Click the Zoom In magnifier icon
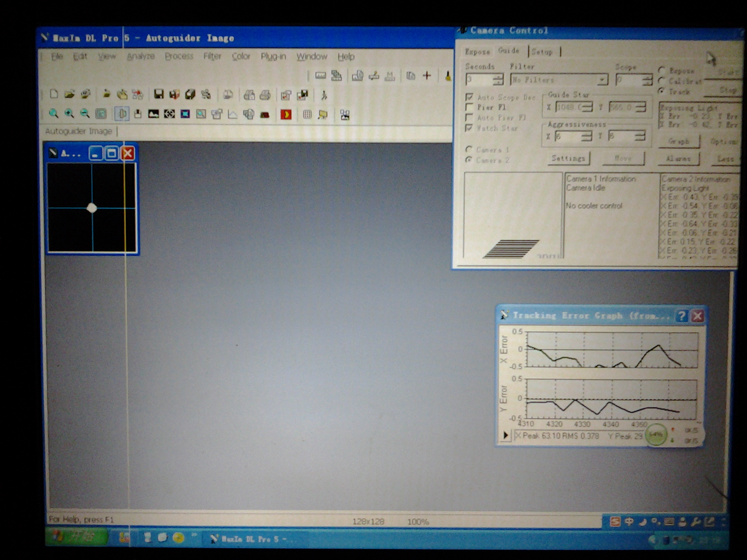The image size is (747, 560). coord(69,114)
